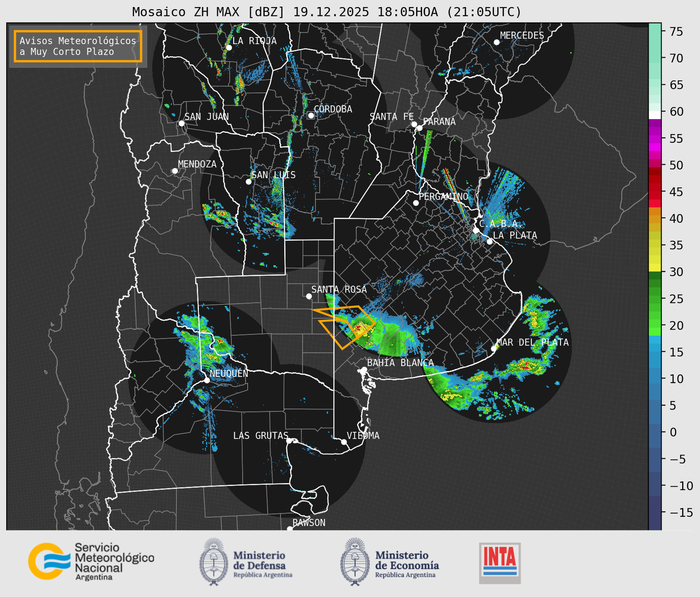Click the INTA logo
The height and width of the screenshot is (597, 700).
point(500,563)
